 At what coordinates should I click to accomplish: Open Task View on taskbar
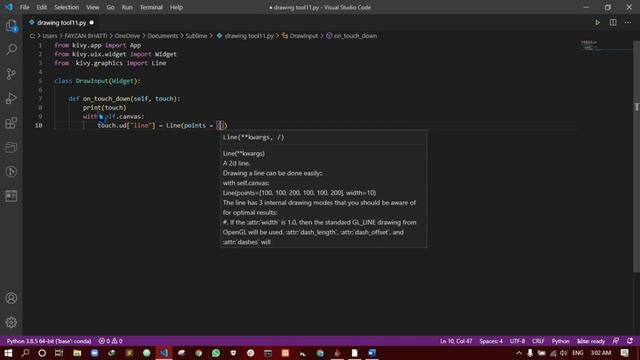coord(59,353)
